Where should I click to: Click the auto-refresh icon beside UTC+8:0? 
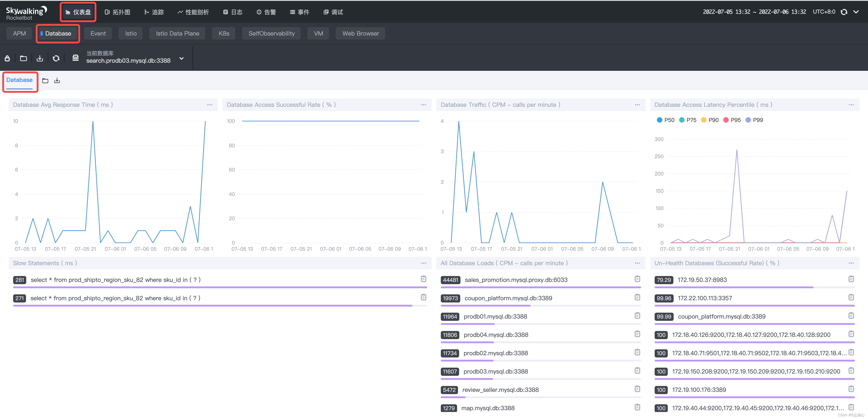click(x=844, y=12)
